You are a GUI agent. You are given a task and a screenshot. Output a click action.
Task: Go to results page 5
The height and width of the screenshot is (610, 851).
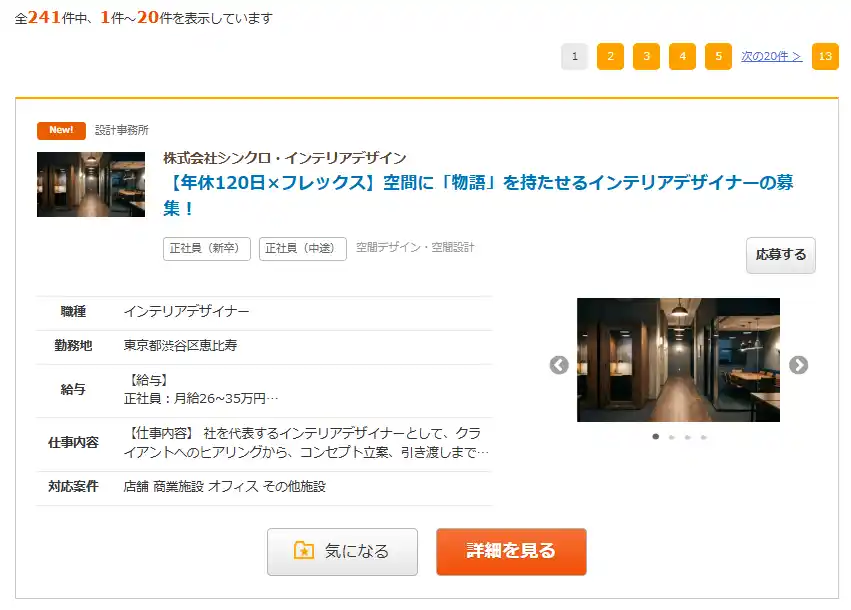coord(718,57)
